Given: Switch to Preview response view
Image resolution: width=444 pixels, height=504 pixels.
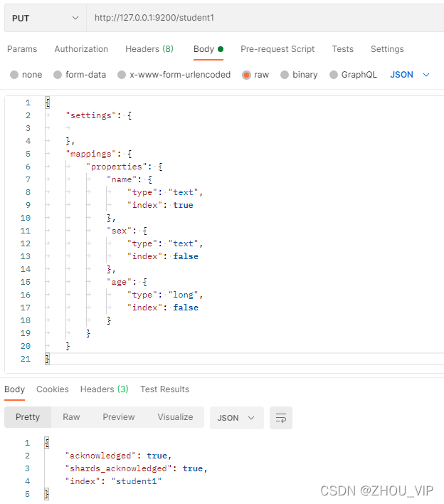Looking at the screenshot, I should point(119,417).
